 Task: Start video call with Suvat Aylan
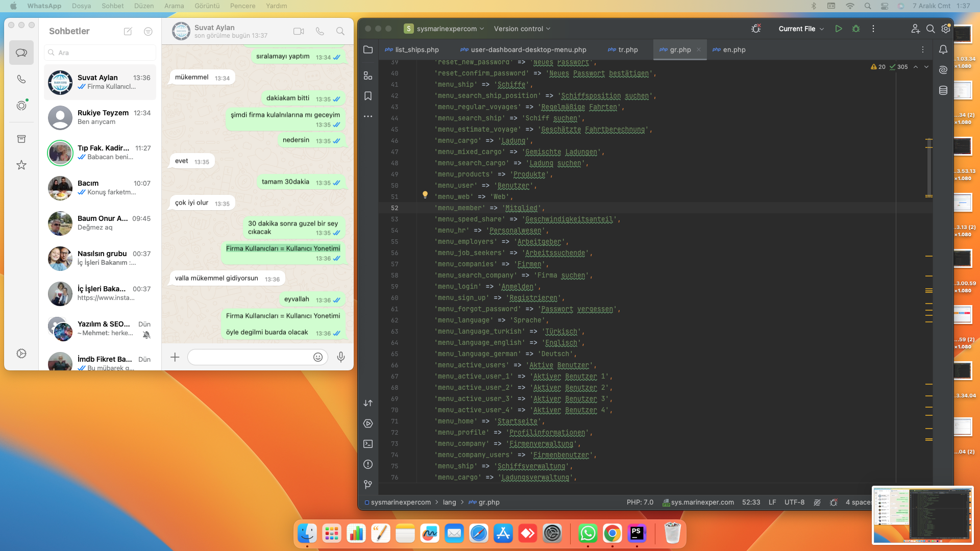coord(299,31)
